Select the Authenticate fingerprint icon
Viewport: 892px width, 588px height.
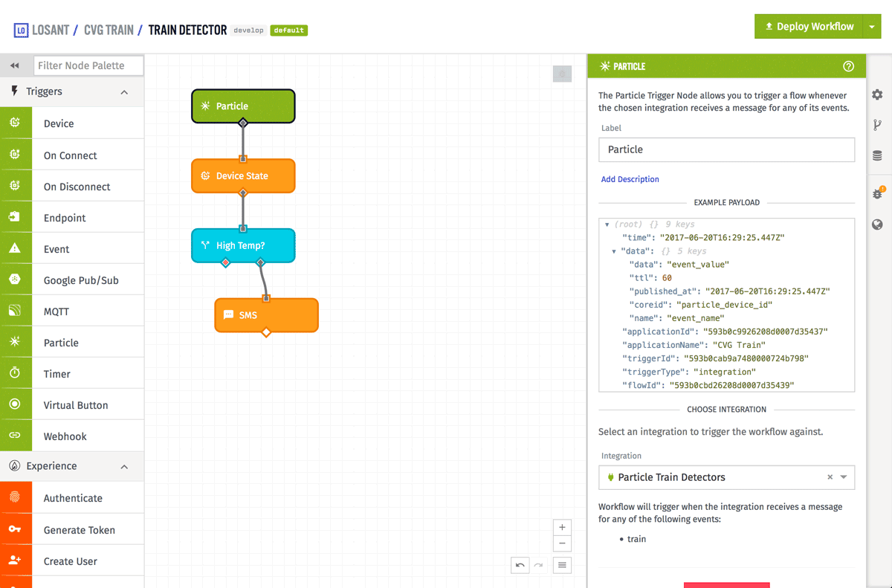(16, 498)
